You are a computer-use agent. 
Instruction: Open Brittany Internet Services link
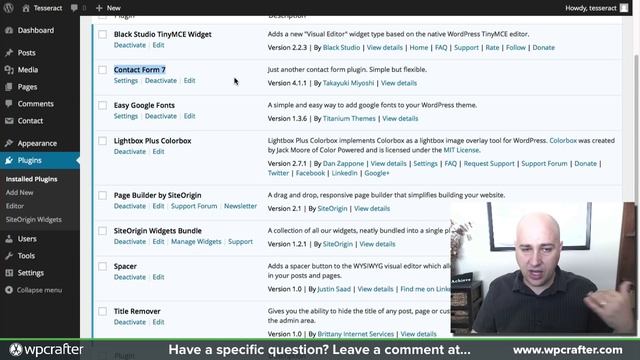coord(356,334)
